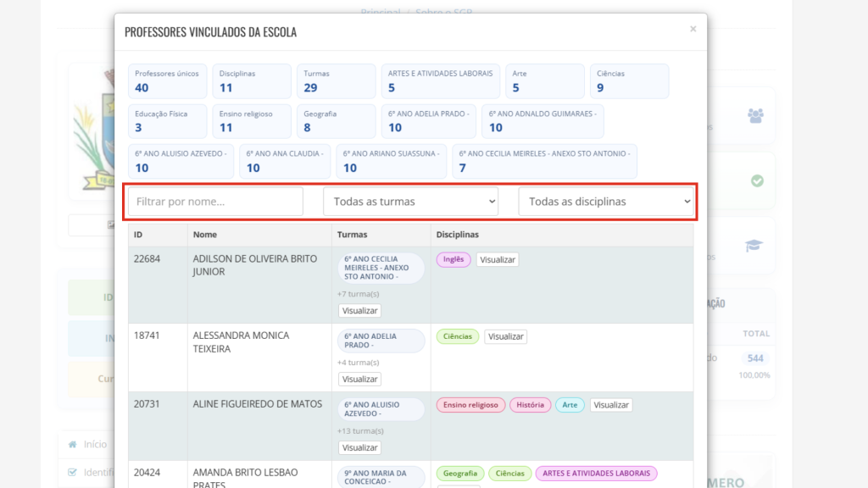Viewport: 868px width, 488px height.
Task: Click the red Ensino religioso tag
Action: (x=470, y=405)
